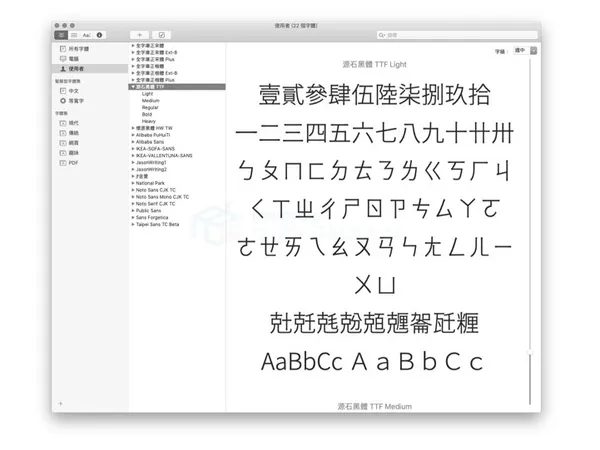Select the Medium style in the list
600x450 pixels.
click(x=151, y=101)
